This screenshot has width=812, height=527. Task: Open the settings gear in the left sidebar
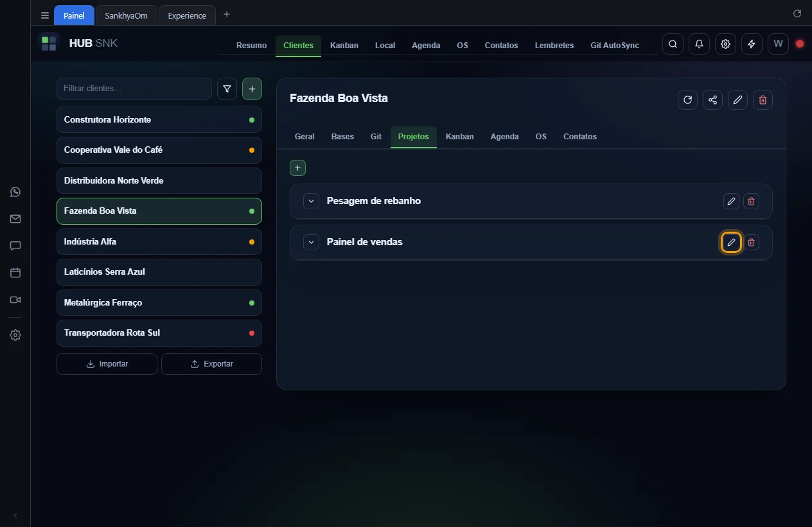(x=15, y=335)
